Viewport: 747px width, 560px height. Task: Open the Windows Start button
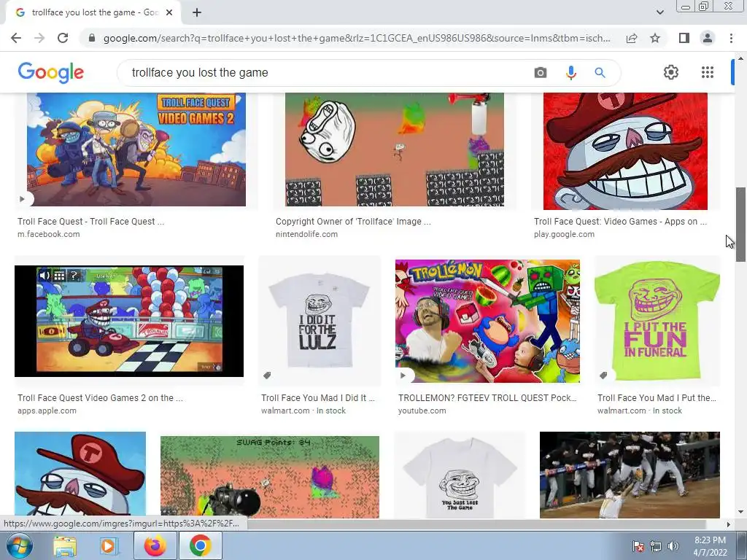[x=19, y=545]
